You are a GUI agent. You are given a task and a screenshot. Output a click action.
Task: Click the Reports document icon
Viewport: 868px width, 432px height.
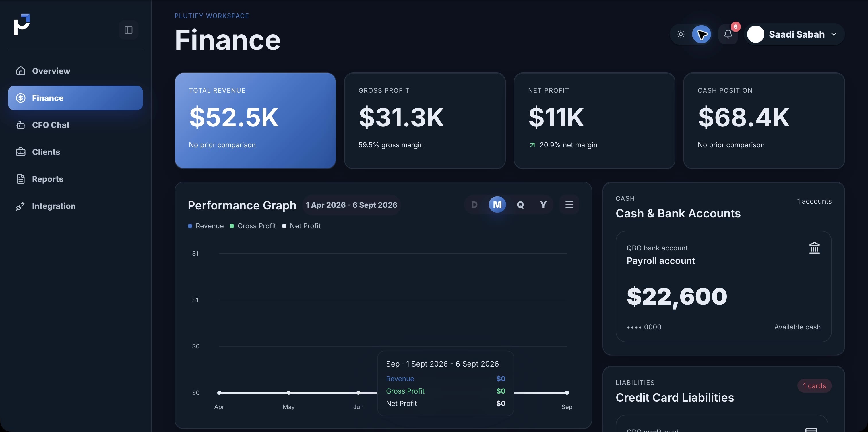click(x=21, y=179)
